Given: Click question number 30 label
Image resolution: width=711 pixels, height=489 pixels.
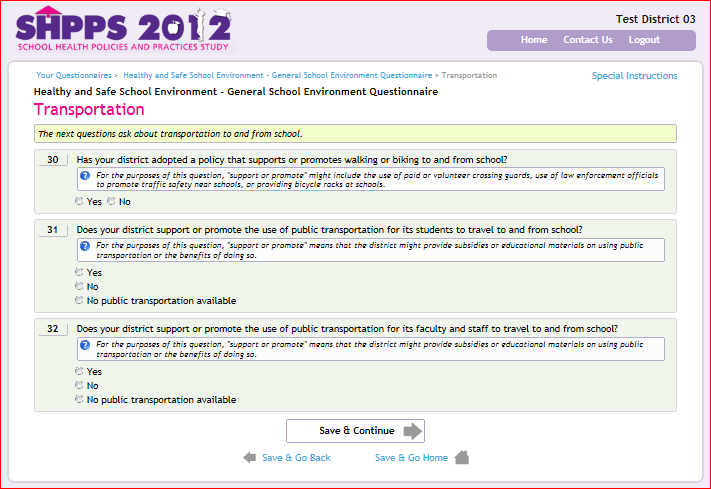Looking at the screenshot, I should click(x=53, y=160).
